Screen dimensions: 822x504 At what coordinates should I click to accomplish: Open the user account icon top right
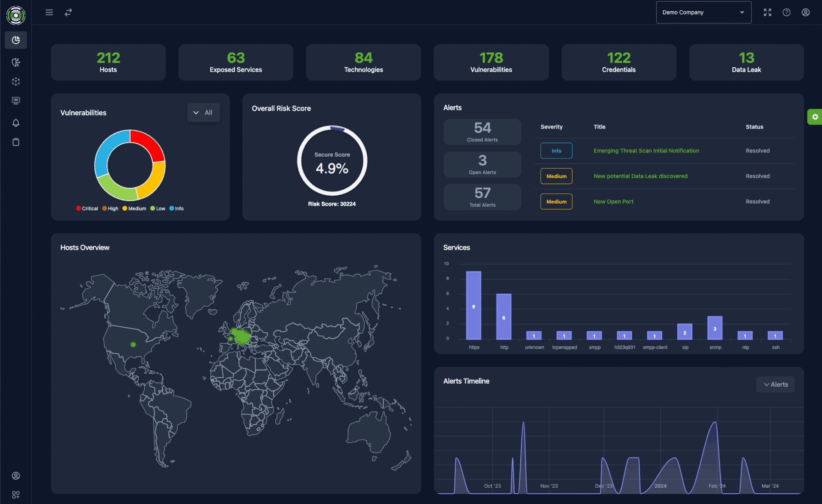[806, 12]
